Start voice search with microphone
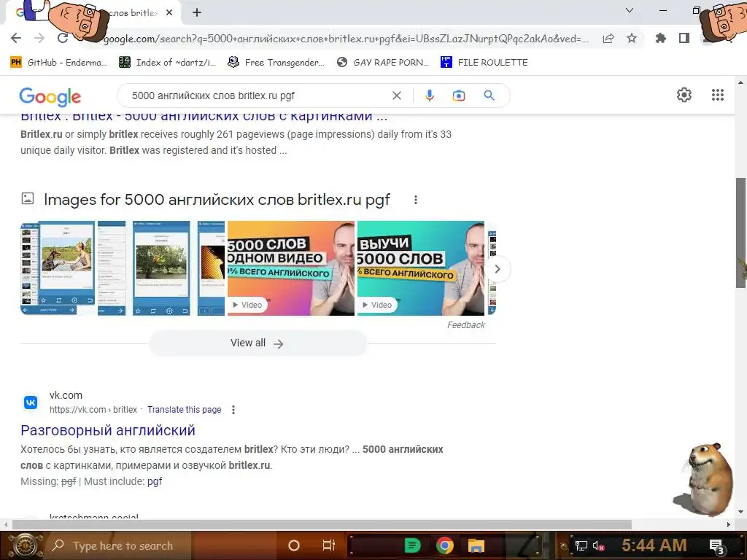This screenshot has height=560, width=747. pyautogui.click(x=429, y=96)
